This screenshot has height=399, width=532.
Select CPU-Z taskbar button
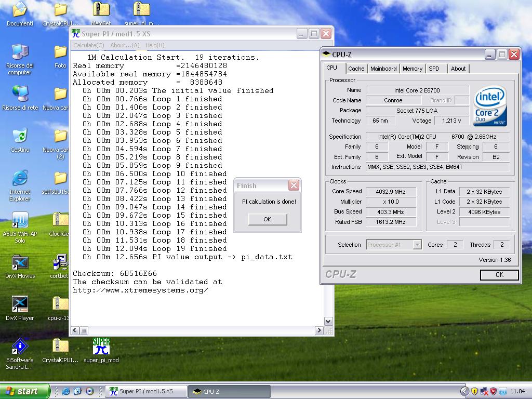229,391
